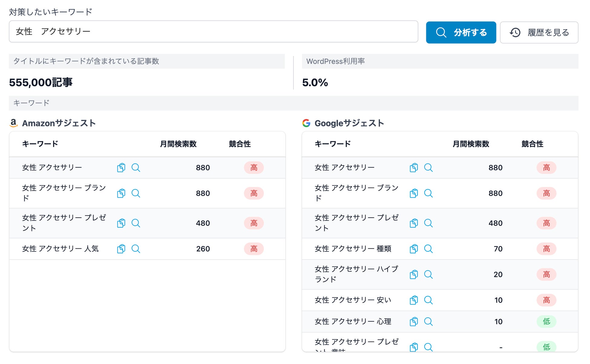590x364 pixels.
Task: Click high competition badge for Amazon 人気 row
Action: (x=254, y=249)
